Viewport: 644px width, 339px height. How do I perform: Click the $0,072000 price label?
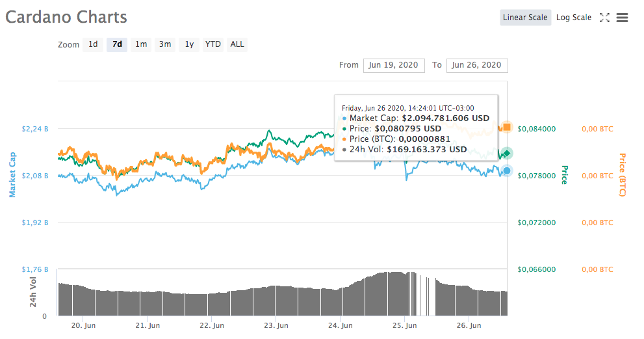536,223
